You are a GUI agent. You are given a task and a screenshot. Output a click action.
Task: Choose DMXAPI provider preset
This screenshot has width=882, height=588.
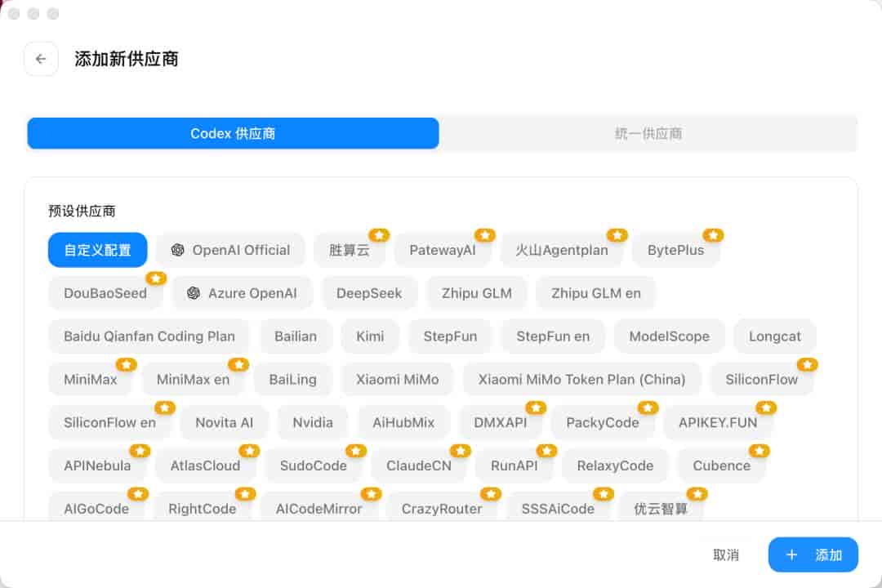(x=500, y=422)
